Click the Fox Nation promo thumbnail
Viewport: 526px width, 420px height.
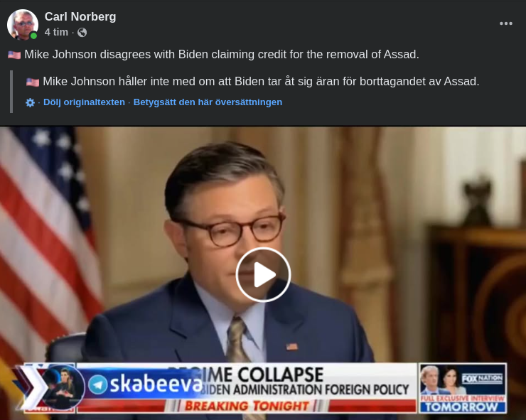[x=463, y=388]
